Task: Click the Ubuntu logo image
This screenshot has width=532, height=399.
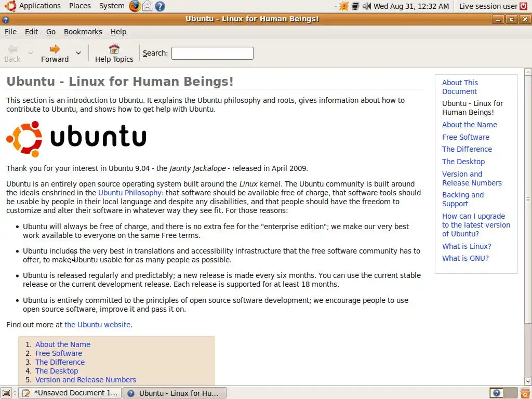Action: point(76,139)
